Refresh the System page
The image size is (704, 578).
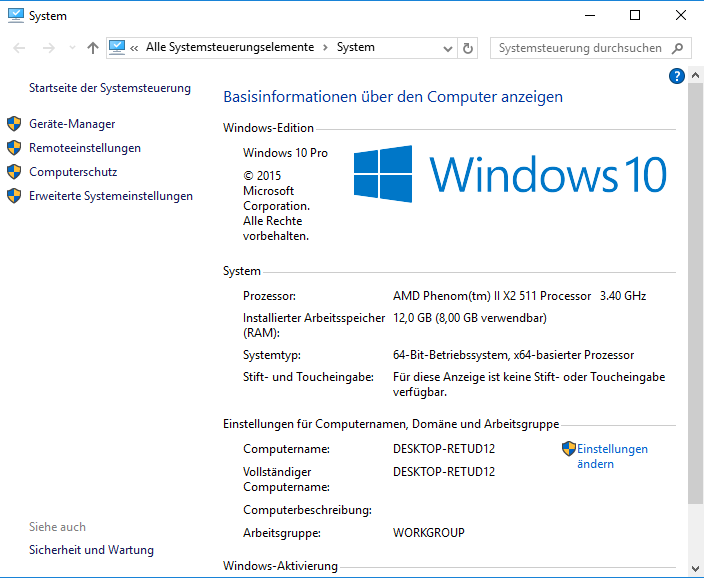point(468,48)
